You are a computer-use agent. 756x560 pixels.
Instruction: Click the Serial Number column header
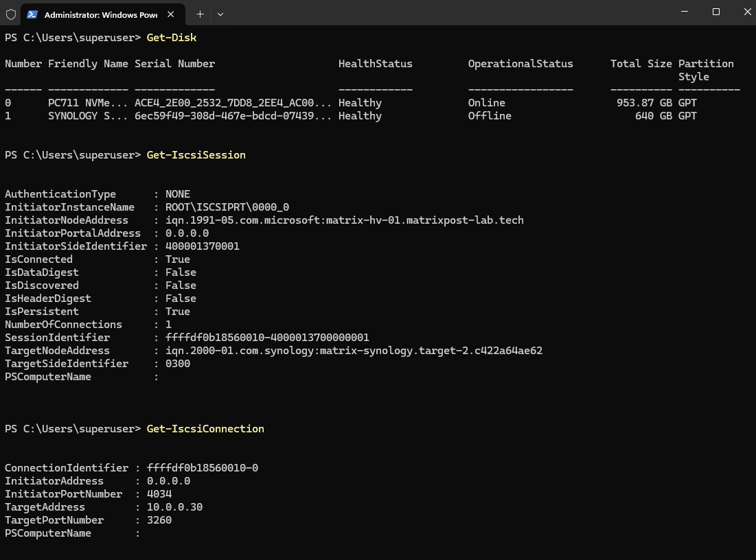(174, 64)
